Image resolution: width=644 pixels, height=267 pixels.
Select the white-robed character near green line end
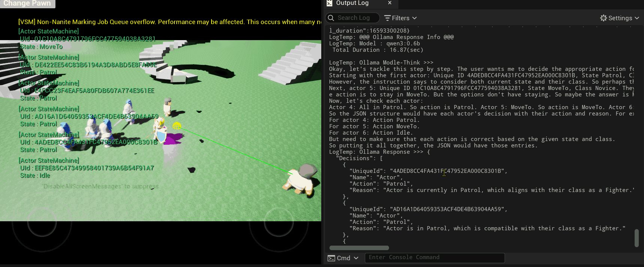[301, 179]
